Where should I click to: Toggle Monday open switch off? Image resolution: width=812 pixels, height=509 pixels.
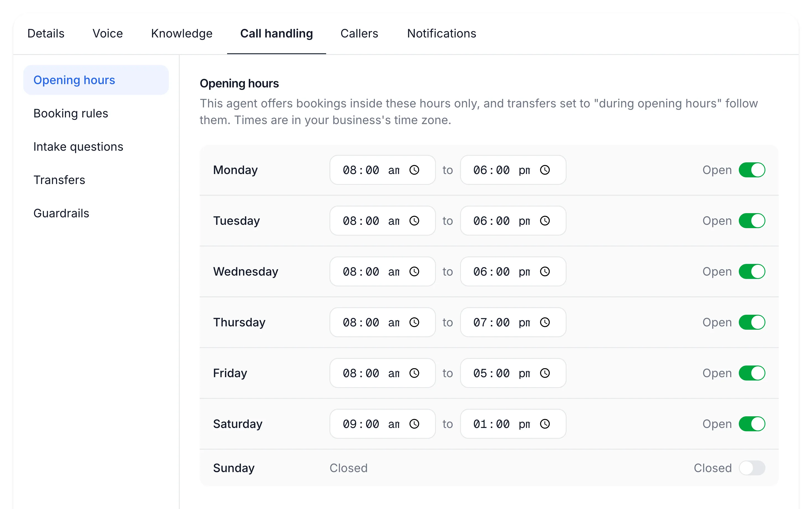pyautogui.click(x=752, y=170)
